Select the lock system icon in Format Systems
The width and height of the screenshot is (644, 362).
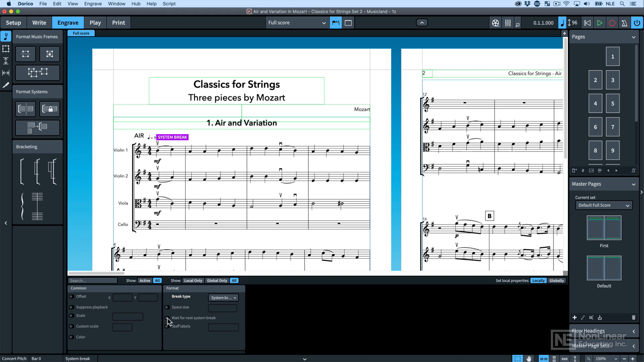49,109
